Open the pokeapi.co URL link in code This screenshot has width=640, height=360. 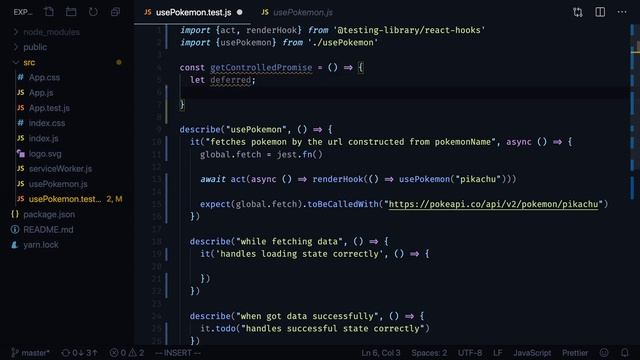493,204
